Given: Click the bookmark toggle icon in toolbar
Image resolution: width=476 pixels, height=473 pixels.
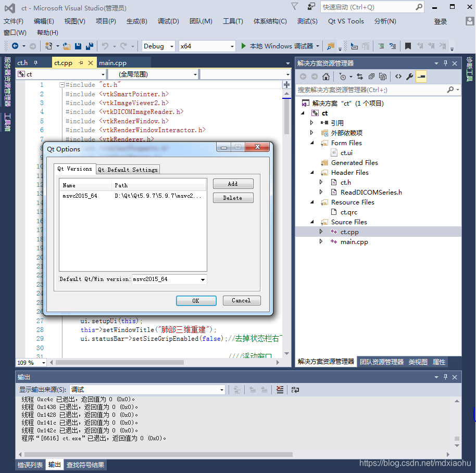Looking at the screenshot, I should coord(408,46).
